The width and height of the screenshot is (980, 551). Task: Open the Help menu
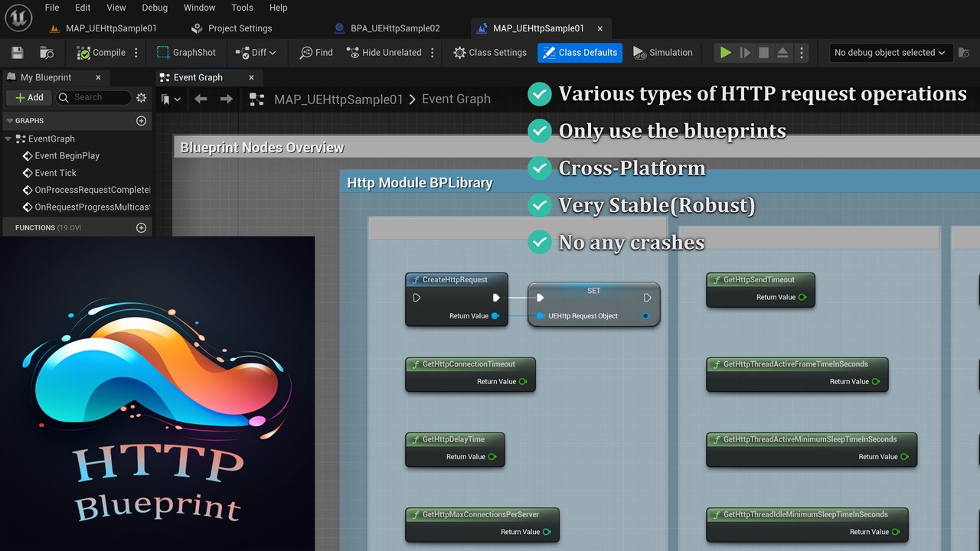279,8
